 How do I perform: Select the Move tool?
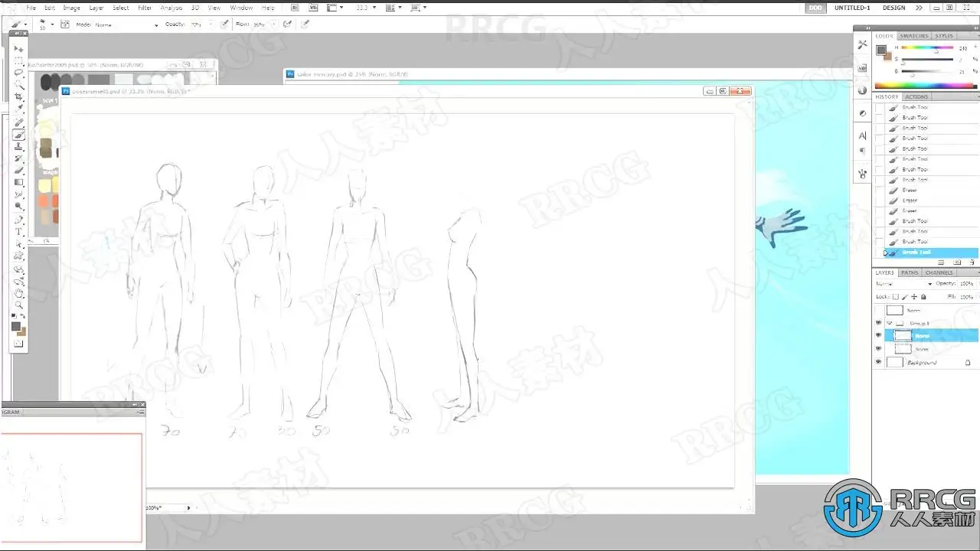pos(19,49)
